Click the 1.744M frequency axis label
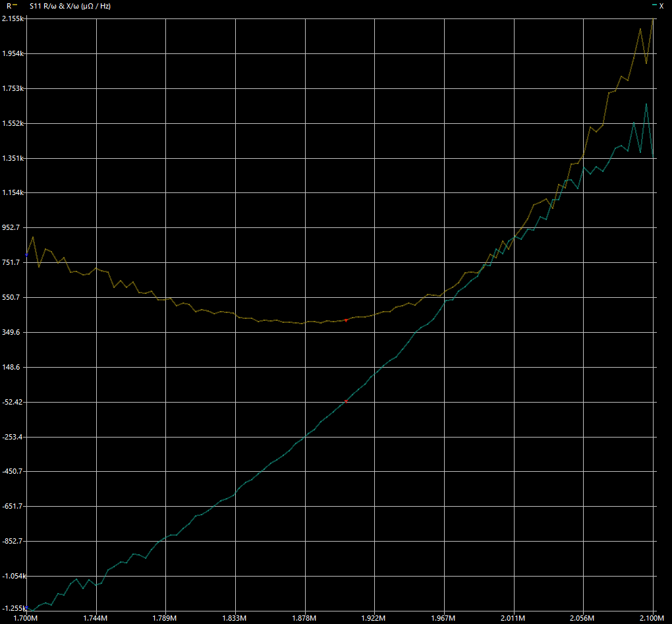This screenshot has width=672, height=624. (96, 619)
